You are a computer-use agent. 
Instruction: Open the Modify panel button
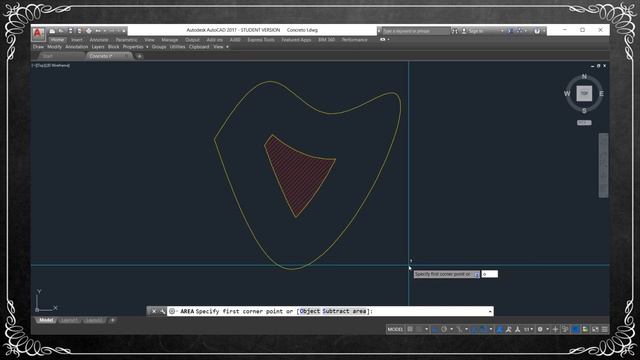click(54, 47)
